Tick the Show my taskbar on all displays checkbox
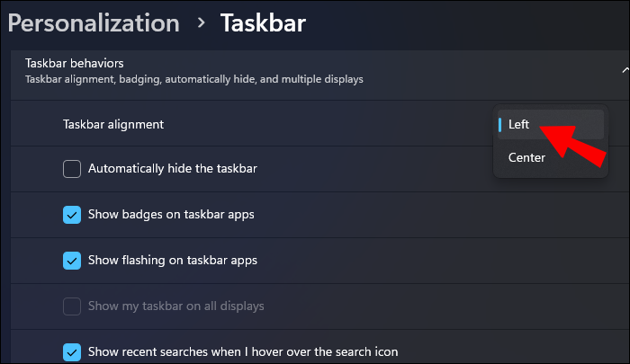This screenshot has width=630, height=364. [72, 306]
